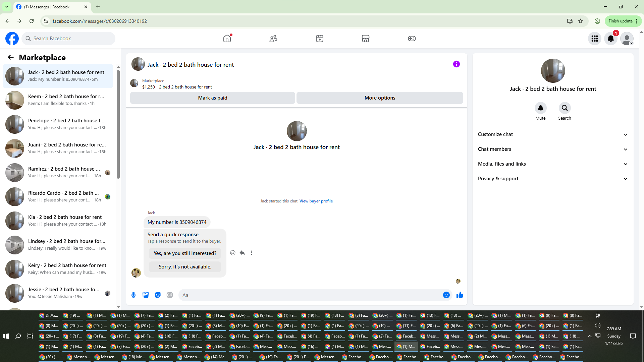Choose a sticker for the message
644x362 pixels.
click(158, 295)
